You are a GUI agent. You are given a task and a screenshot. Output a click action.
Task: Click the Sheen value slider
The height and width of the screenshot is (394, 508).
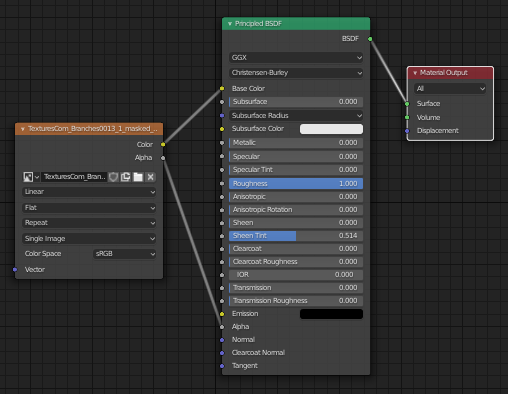coord(296,223)
